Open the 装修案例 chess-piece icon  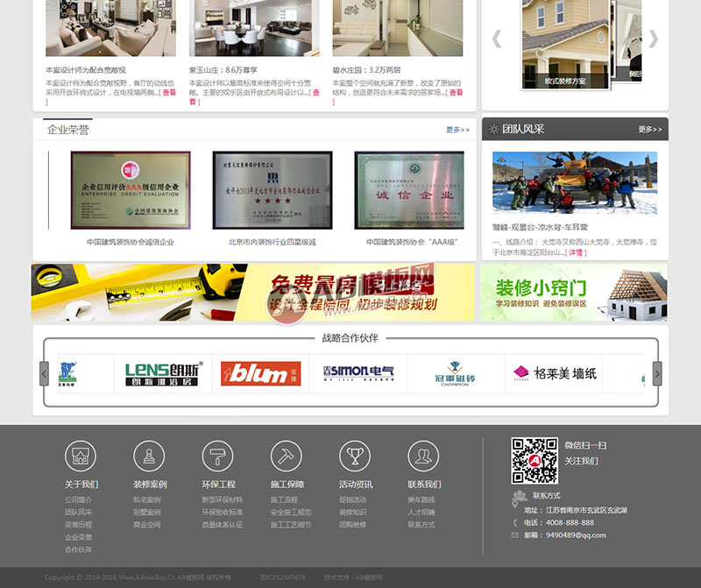click(149, 456)
